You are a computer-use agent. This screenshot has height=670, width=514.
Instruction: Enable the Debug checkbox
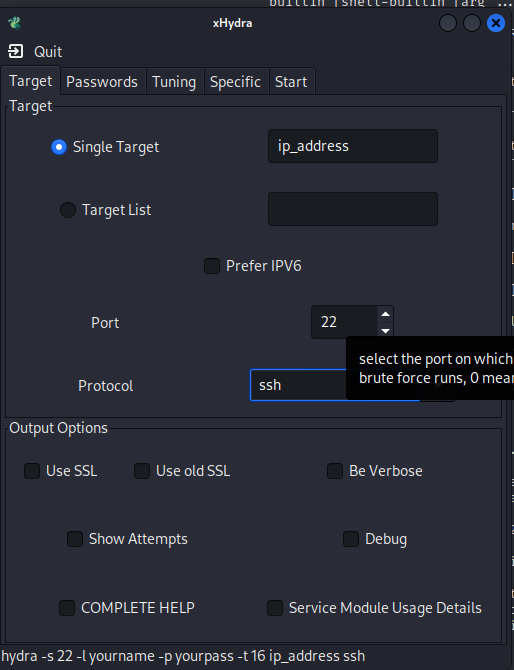[351, 539]
